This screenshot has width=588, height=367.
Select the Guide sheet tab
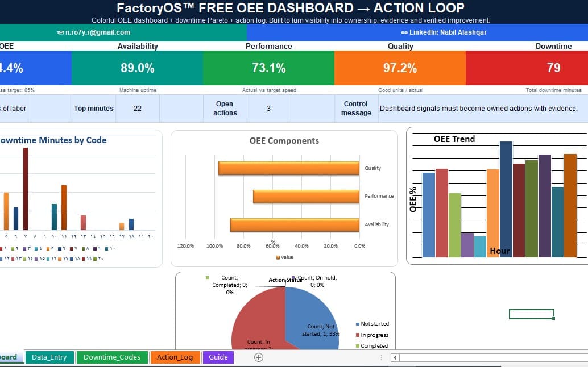point(218,357)
